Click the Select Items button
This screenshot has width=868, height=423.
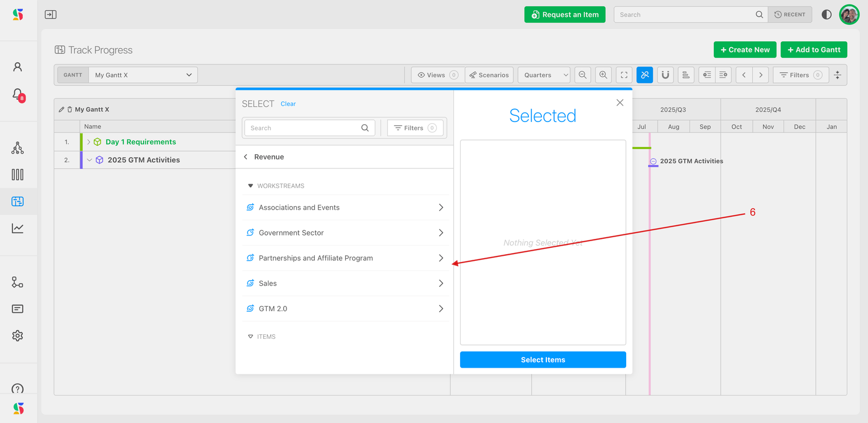click(x=542, y=360)
